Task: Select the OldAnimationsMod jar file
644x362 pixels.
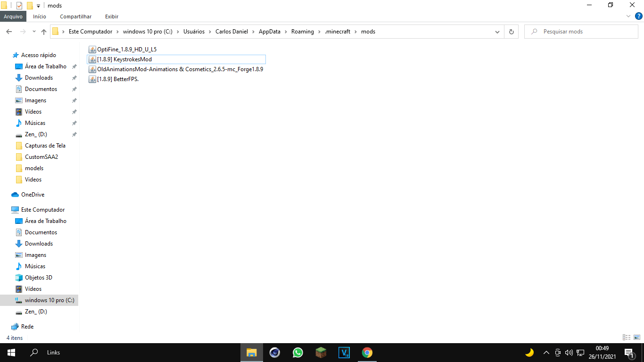Action: [180, 69]
